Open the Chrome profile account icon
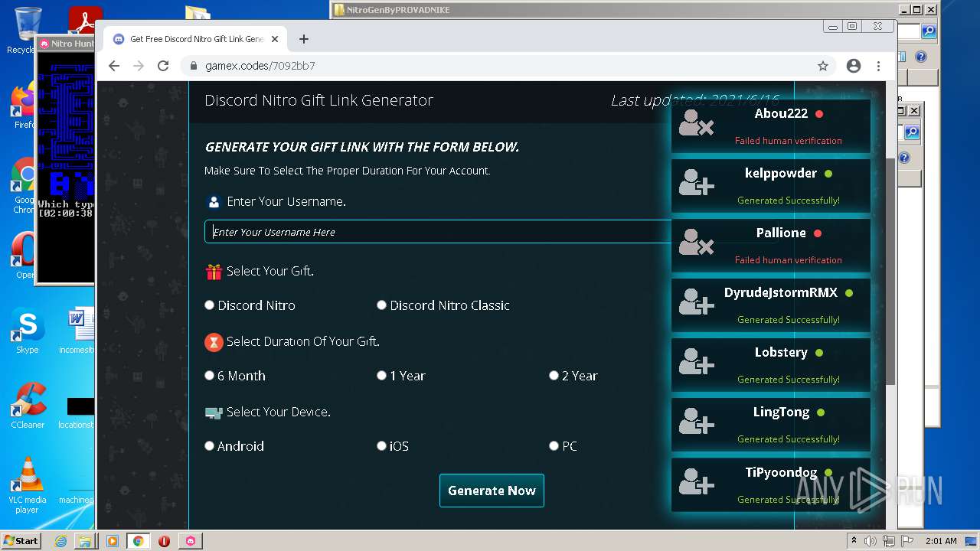 (854, 66)
